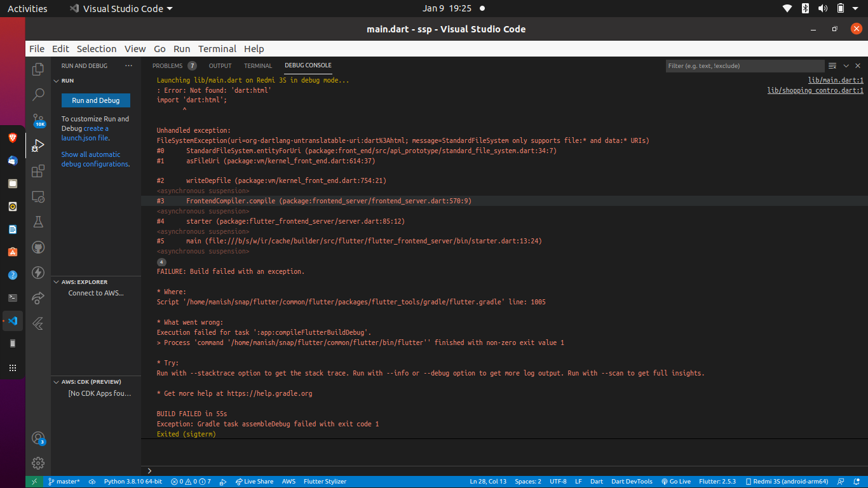
Task: Collapse the AWS: CDK (PREVIEW) section
Action: 96,382
